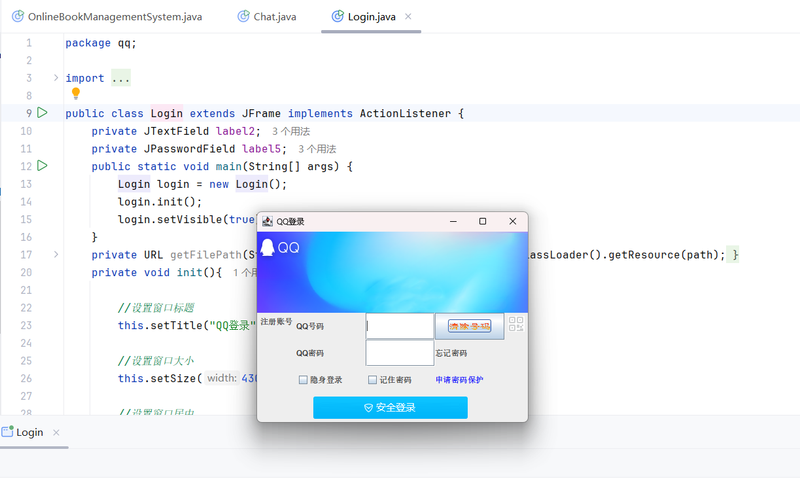Click the 清除号码 button
Image resolution: width=800 pixels, height=479 pixels.
point(469,326)
